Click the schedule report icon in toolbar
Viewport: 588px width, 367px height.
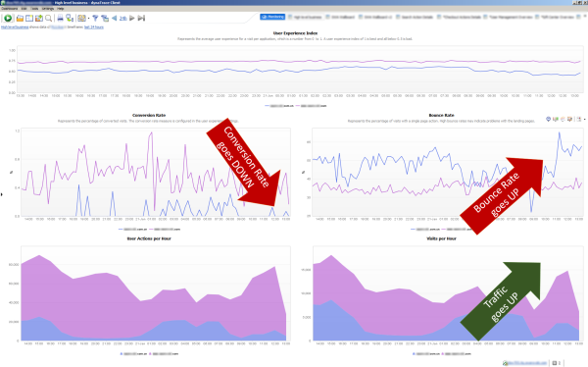point(81,18)
